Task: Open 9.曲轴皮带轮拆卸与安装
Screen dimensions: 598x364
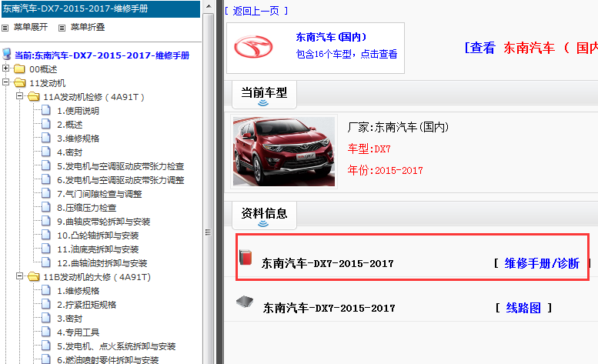Action: point(104,222)
